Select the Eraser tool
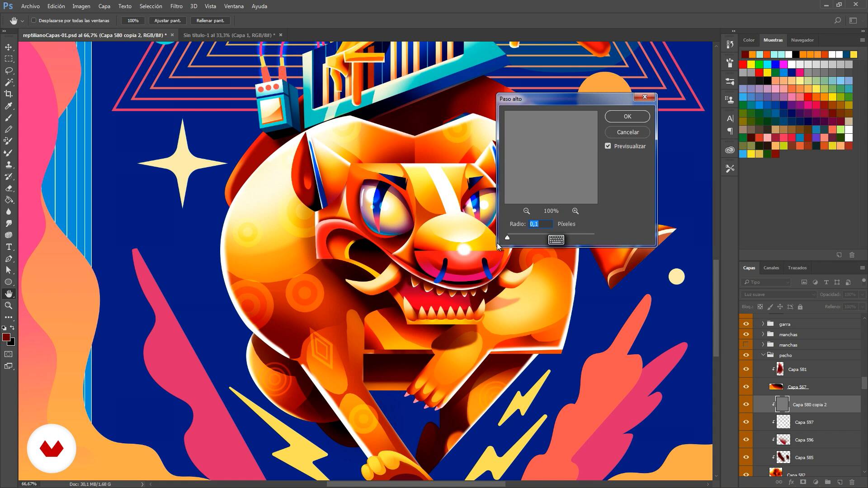The image size is (868, 488). click(x=9, y=188)
